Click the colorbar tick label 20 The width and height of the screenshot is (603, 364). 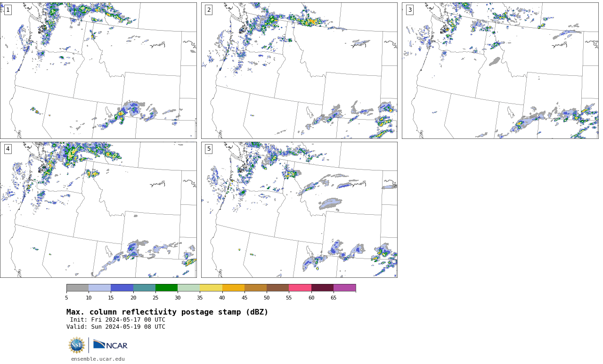point(133,298)
